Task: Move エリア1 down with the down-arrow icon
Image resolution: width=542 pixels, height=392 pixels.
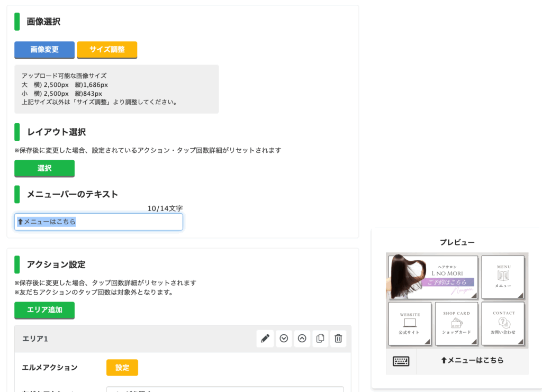Action: 284,339
